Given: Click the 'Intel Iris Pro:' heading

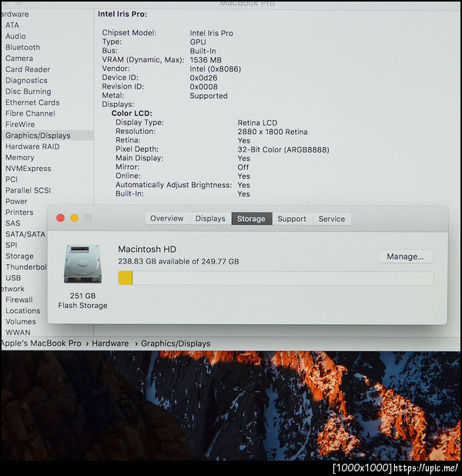Looking at the screenshot, I should [122, 15].
